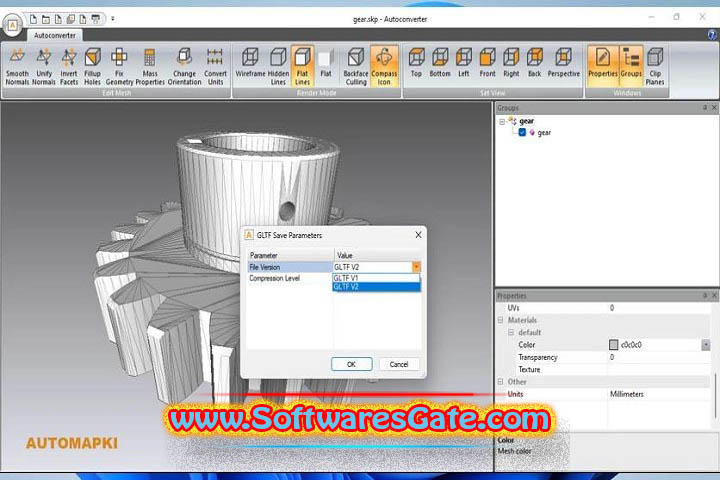
Task: Click the Open file quick-access icon
Action: 46,19
